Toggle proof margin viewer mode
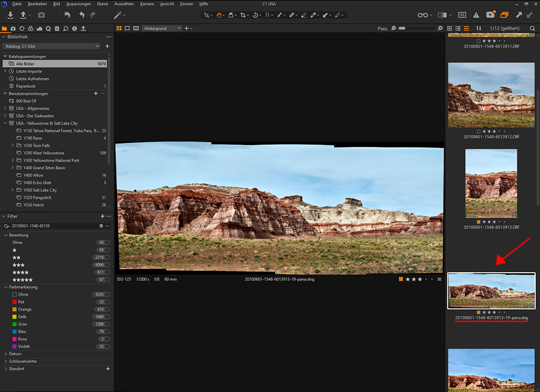The width and height of the screenshot is (540, 392). (136, 28)
